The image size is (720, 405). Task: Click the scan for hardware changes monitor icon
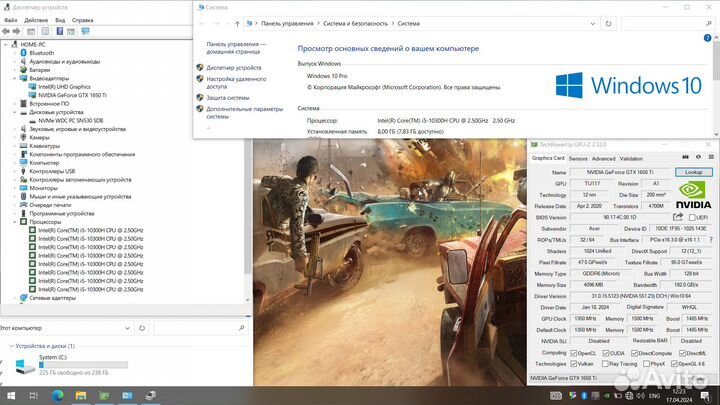pos(85,31)
